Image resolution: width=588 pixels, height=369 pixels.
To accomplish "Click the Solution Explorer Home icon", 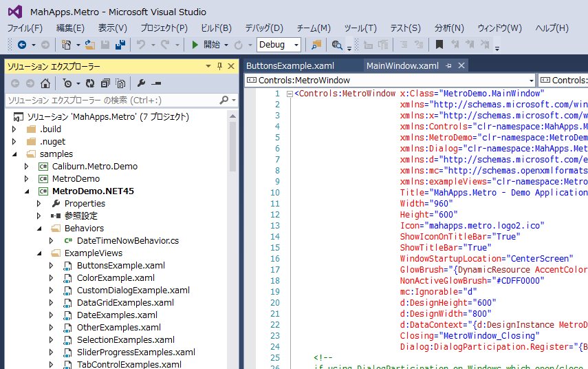I will pyautogui.click(x=45, y=83).
